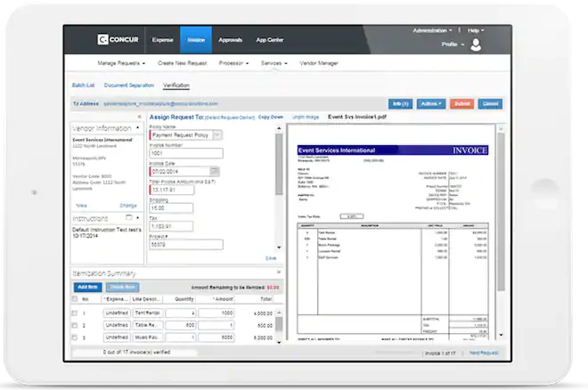Click the Save link below the form
The height and width of the screenshot is (390, 588).
pos(271,258)
